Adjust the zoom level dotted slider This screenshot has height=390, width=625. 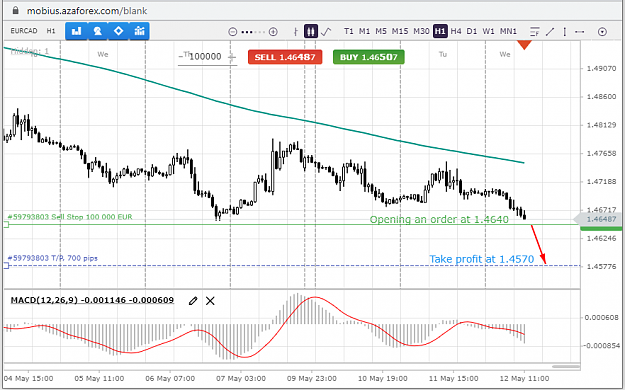pyautogui.click(x=253, y=32)
